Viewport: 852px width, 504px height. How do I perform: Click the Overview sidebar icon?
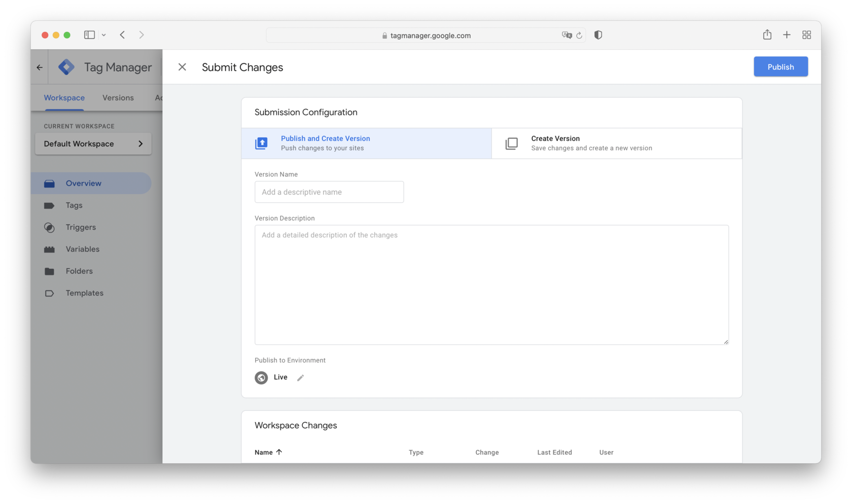50,183
